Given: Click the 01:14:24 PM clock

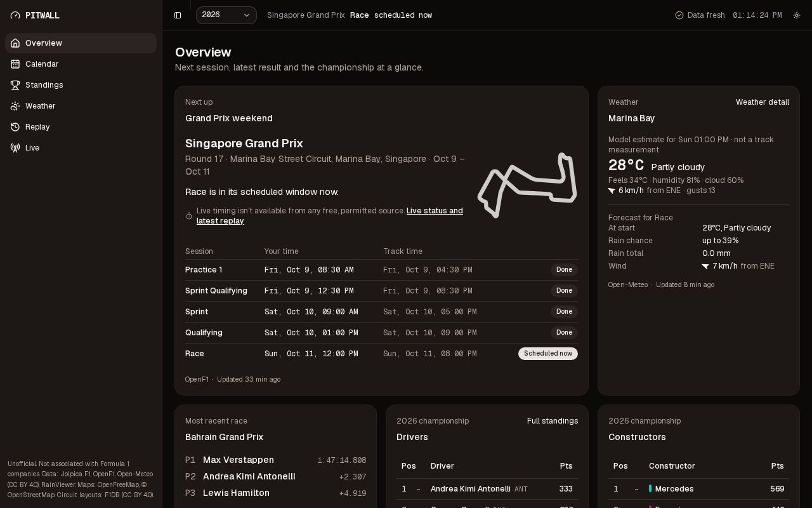Looking at the screenshot, I should 757,15.
